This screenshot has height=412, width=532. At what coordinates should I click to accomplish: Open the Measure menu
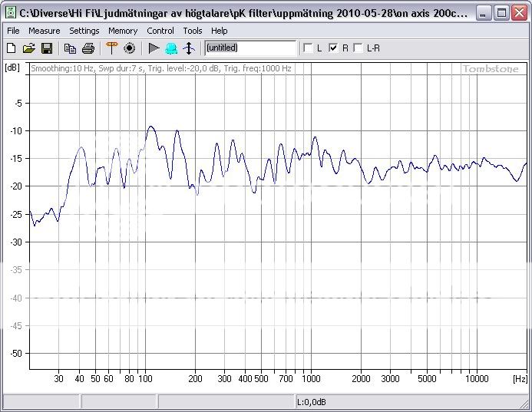(x=44, y=31)
